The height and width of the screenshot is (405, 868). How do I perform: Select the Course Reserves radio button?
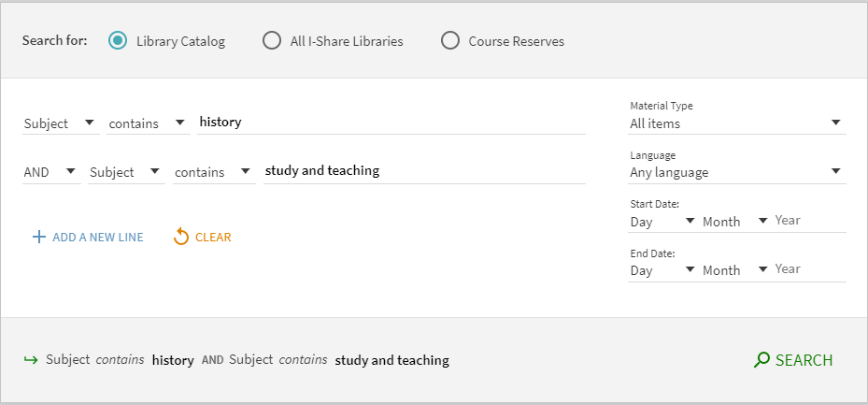450,40
